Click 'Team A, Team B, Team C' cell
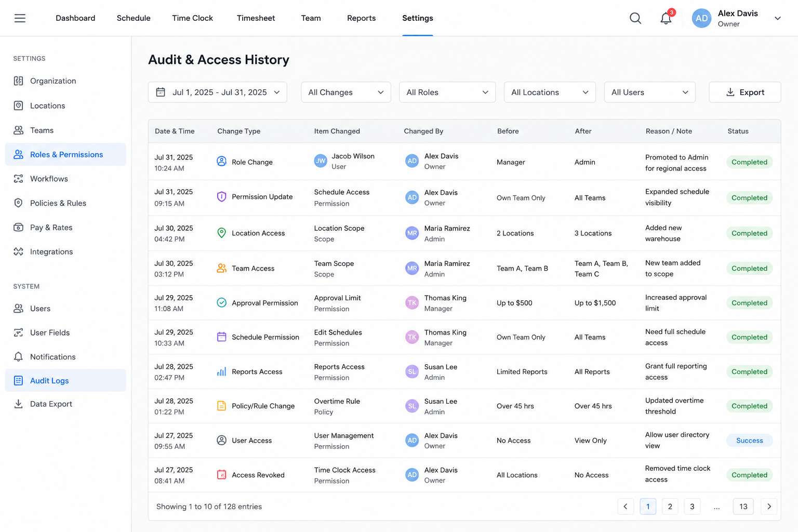This screenshot has width=798, height=532. tap(602, 269)
